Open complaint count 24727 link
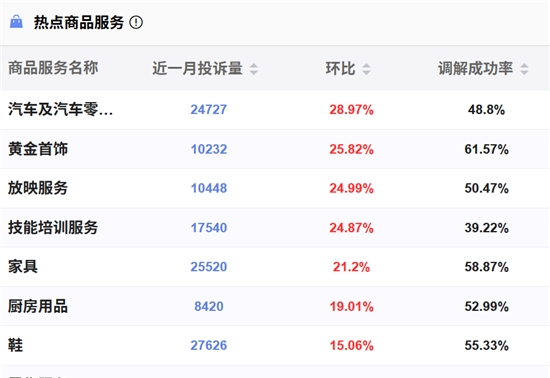This screenshot has height=378, width=550. click(209, 109)
